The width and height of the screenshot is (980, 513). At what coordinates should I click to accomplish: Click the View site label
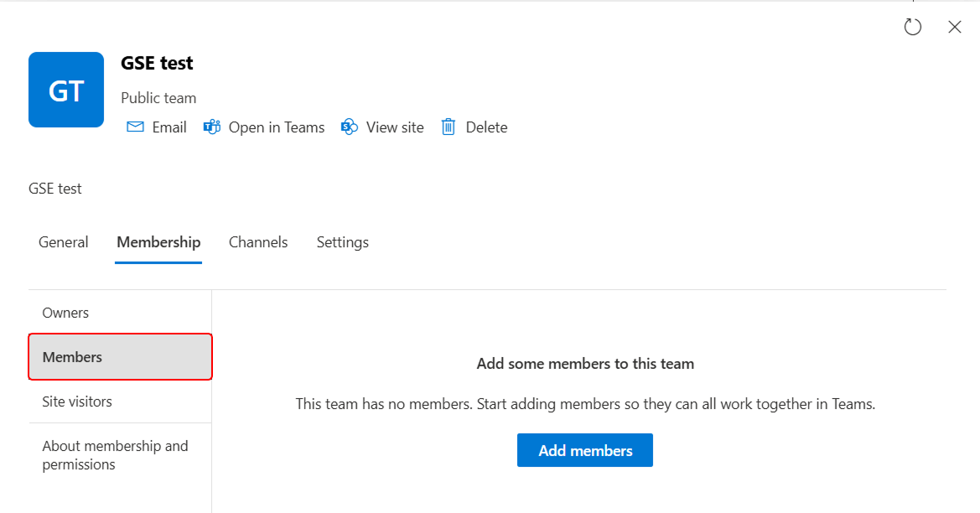tap(395, 127)
